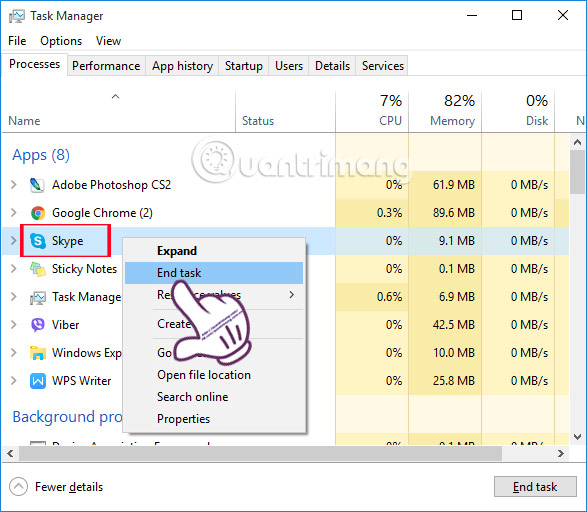Click the vertical scrollbar down arrow
Screen dimensions: 587x512
(x=577, y=437)
